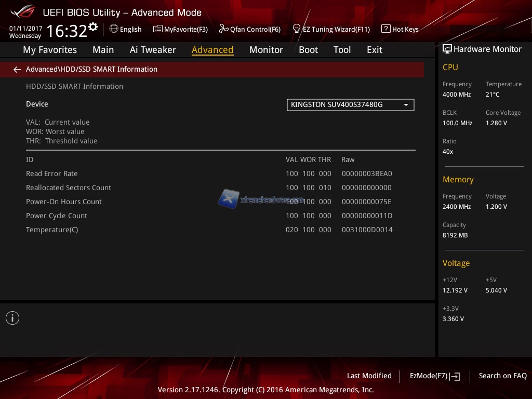The width and height of the screenshot is (532, 399).
Task: Click the info icon in the help panel
Action: coord(12,318)
